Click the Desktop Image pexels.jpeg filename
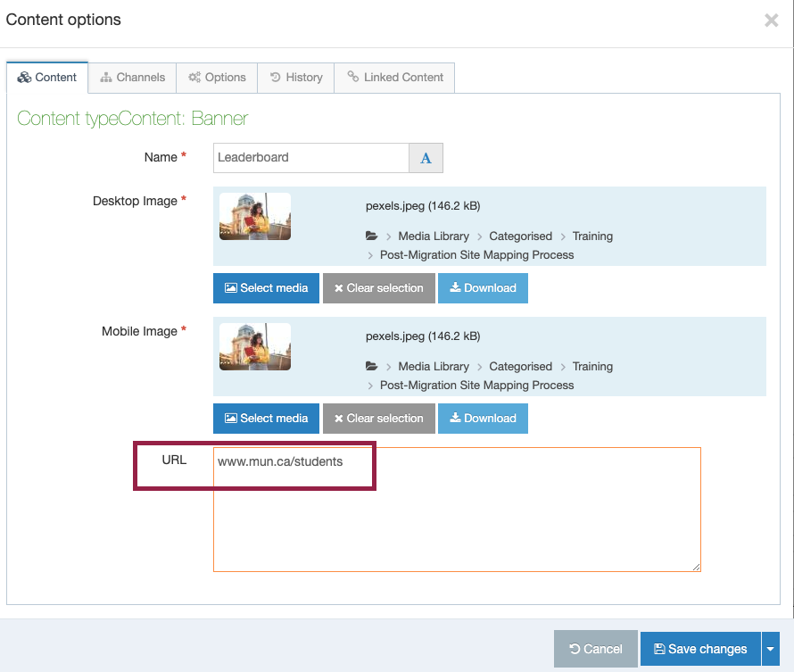This screenshot has width=794, height=672. (x=423, y=205)
